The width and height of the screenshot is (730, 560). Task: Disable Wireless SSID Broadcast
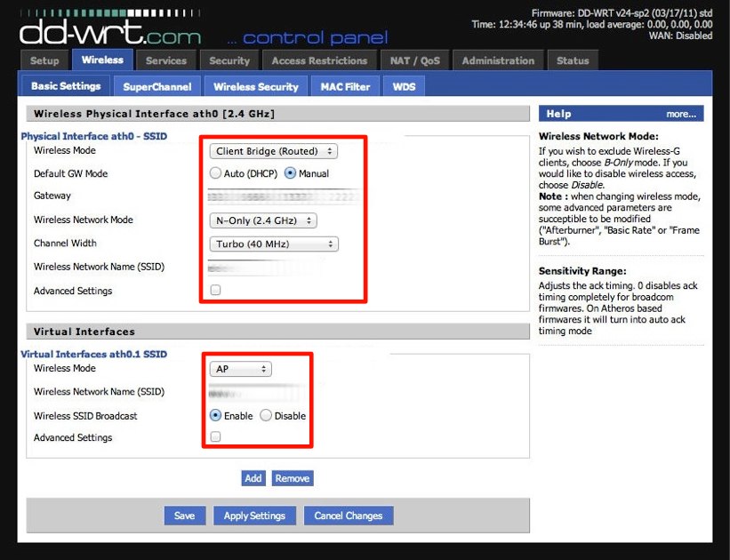point(266,416)
